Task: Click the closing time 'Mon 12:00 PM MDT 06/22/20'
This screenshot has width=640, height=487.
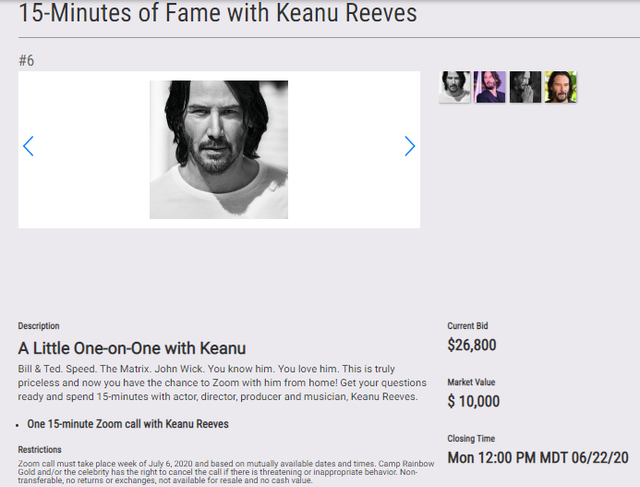Action: [538, 458]
